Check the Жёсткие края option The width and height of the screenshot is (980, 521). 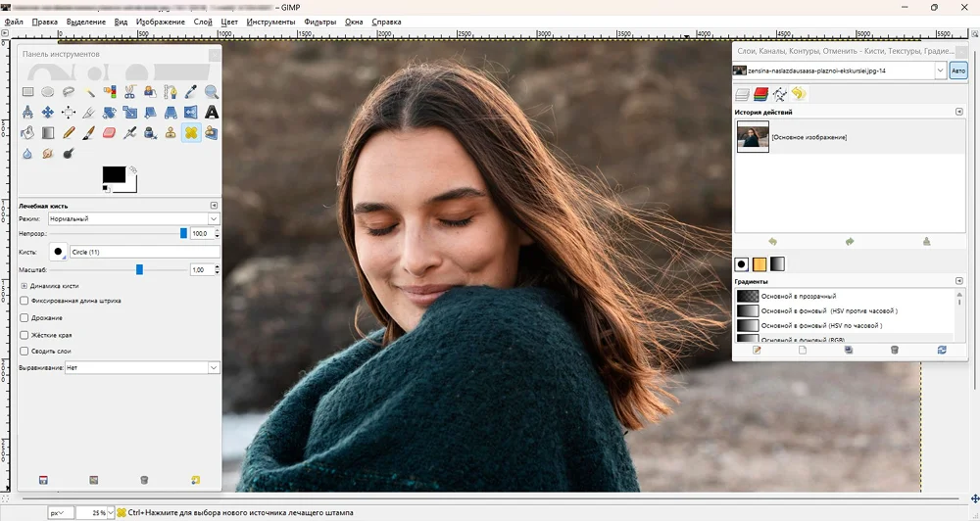(x=24, y=334)
